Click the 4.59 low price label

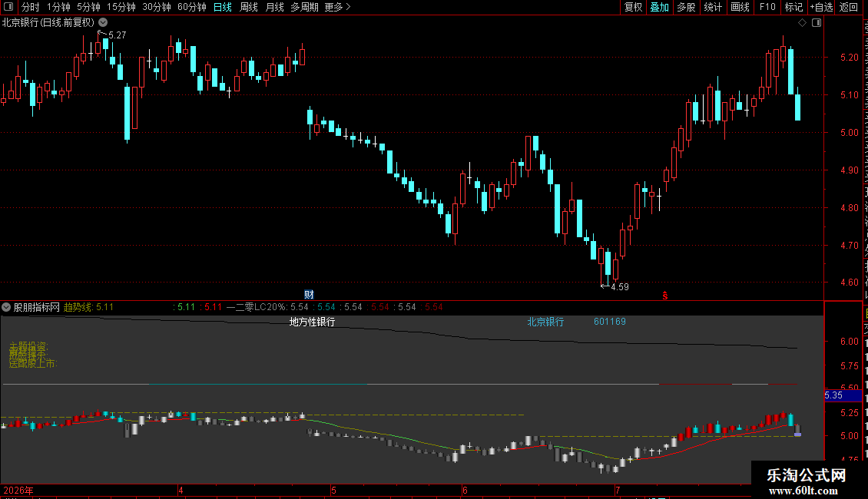619,286
